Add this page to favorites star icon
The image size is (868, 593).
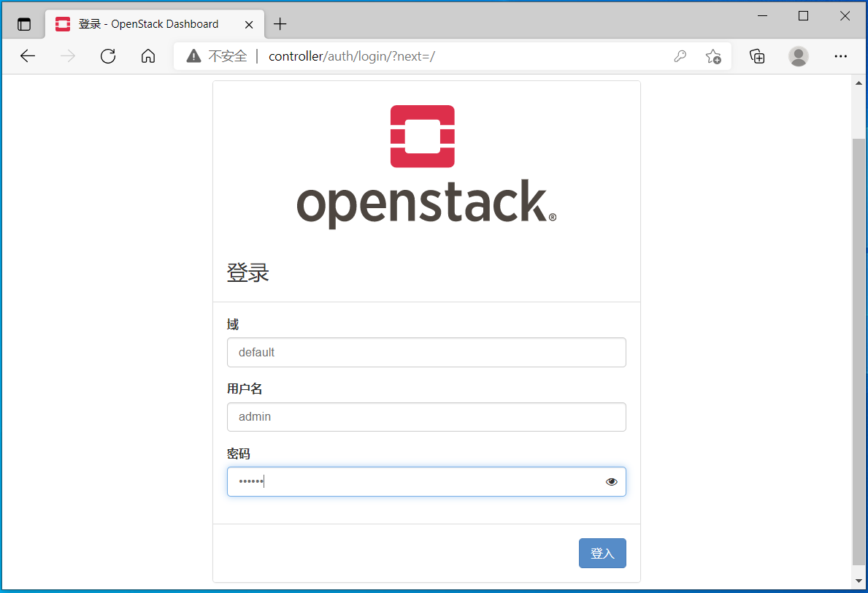pyautogui.click(x=713, y=56)
